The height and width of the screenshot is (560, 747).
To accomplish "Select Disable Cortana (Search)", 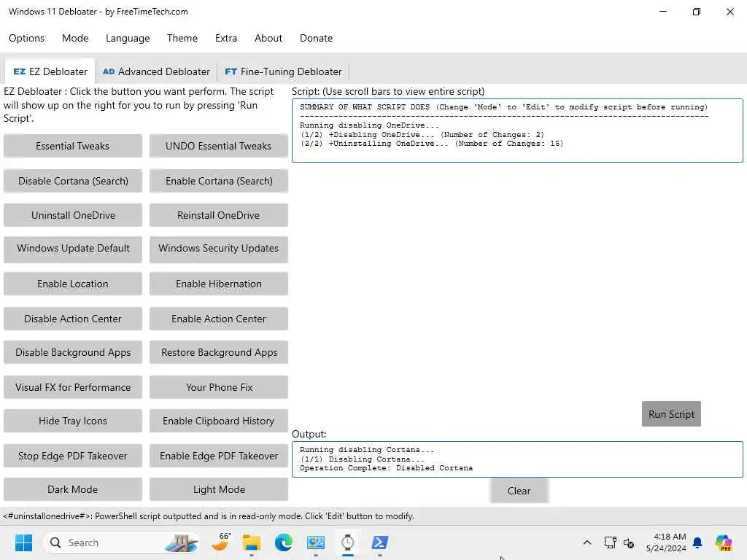I will (x=72, y=181).
